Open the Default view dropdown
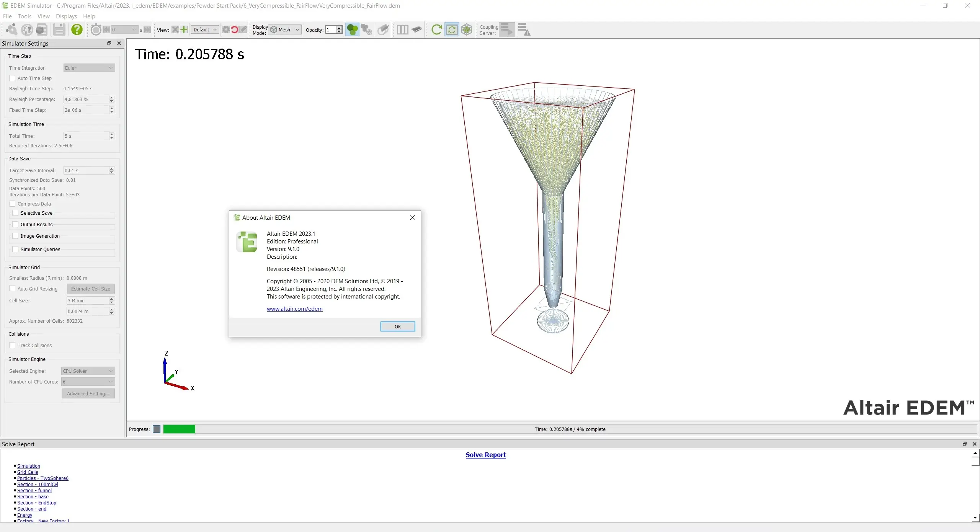 [205, 29]
